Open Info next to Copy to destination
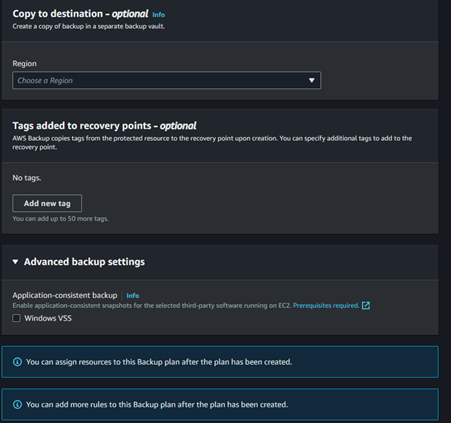 [x=159, y=15]
